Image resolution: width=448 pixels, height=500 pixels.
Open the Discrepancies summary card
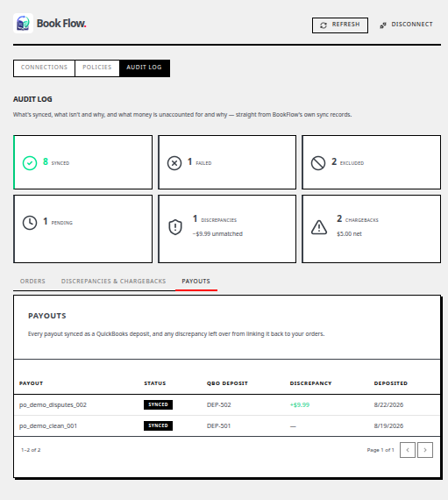(227, 229)
